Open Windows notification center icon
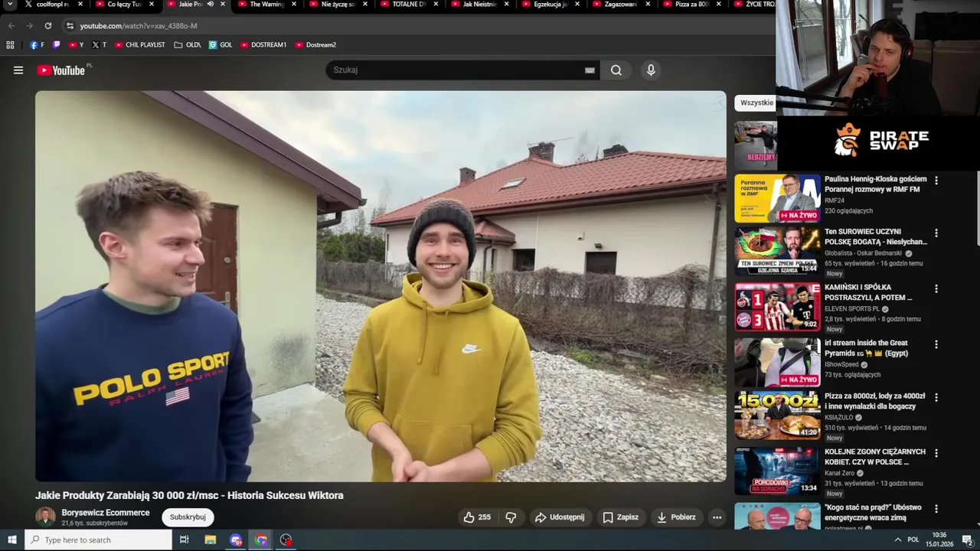 click(967, 540)
